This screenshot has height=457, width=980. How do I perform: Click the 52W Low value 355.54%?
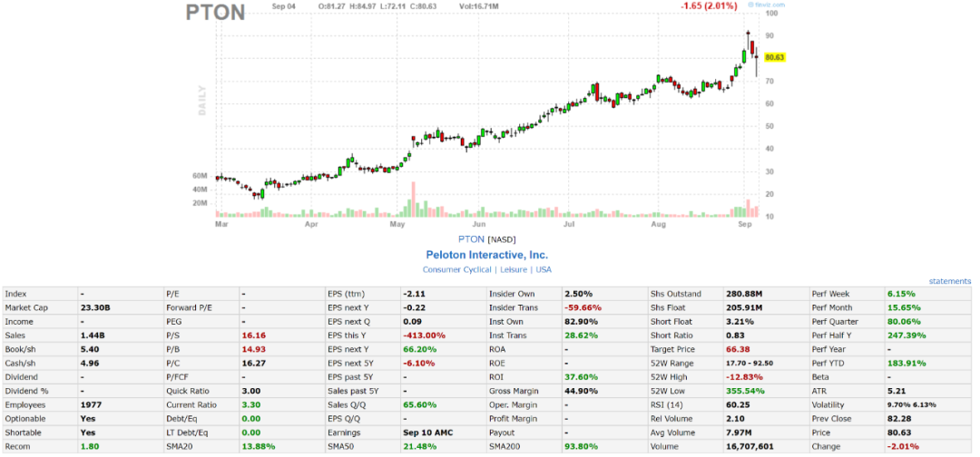click(744, 391)
